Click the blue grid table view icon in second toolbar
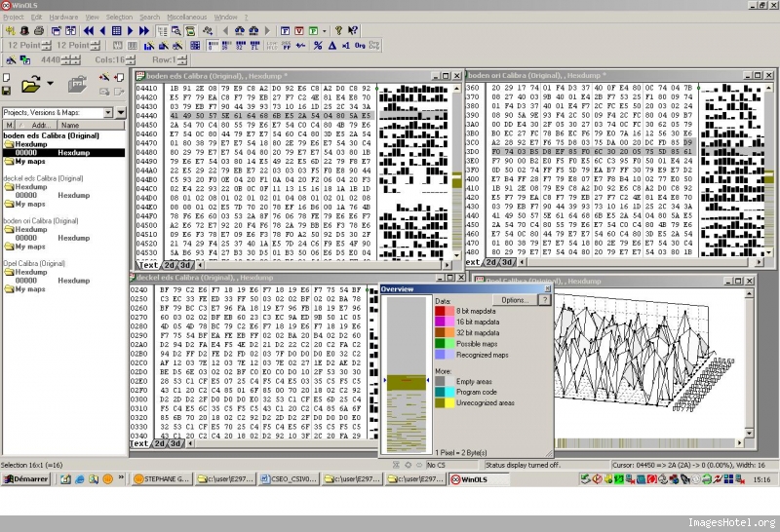This screenshot has width=780, height=532. 195,45
